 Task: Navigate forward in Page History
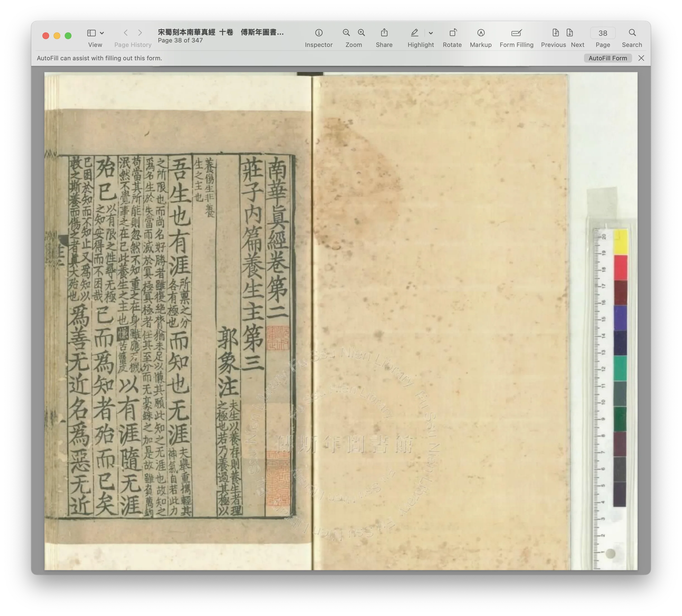pos(140,33)
